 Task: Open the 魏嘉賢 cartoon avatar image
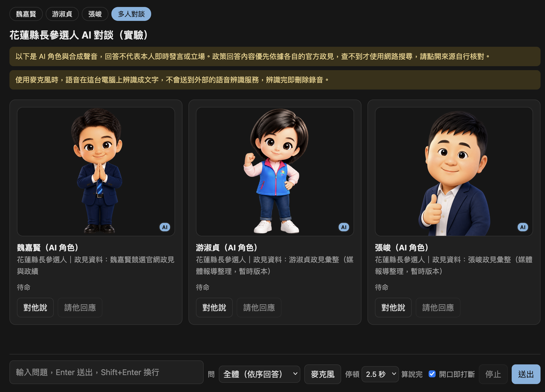pos(96,172)
